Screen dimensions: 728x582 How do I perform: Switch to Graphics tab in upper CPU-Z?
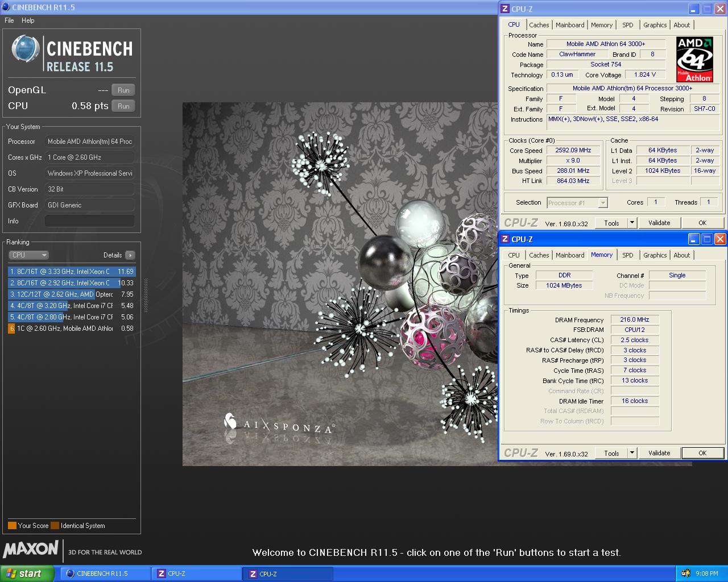[655, 25]
